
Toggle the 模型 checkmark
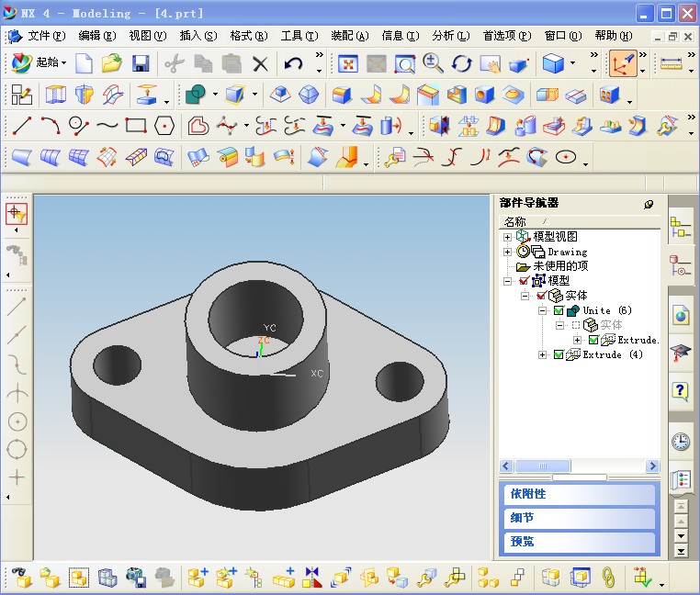(x=525, y=281)
